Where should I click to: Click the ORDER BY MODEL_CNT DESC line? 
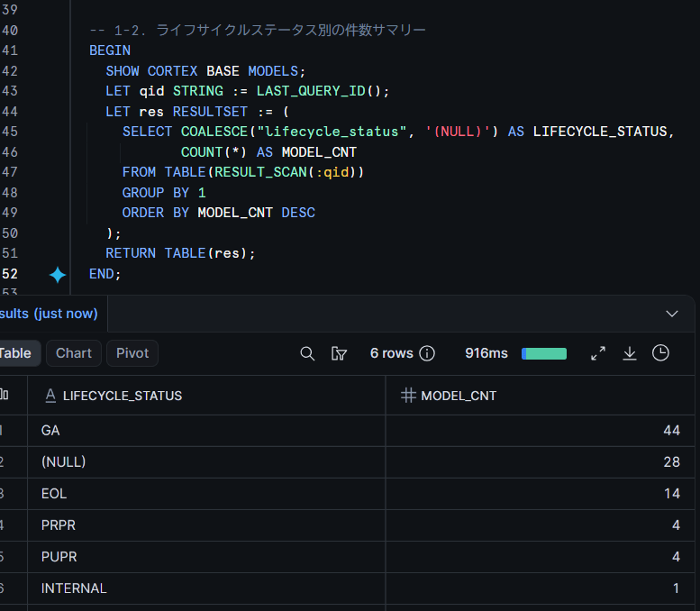pos(218,213)
